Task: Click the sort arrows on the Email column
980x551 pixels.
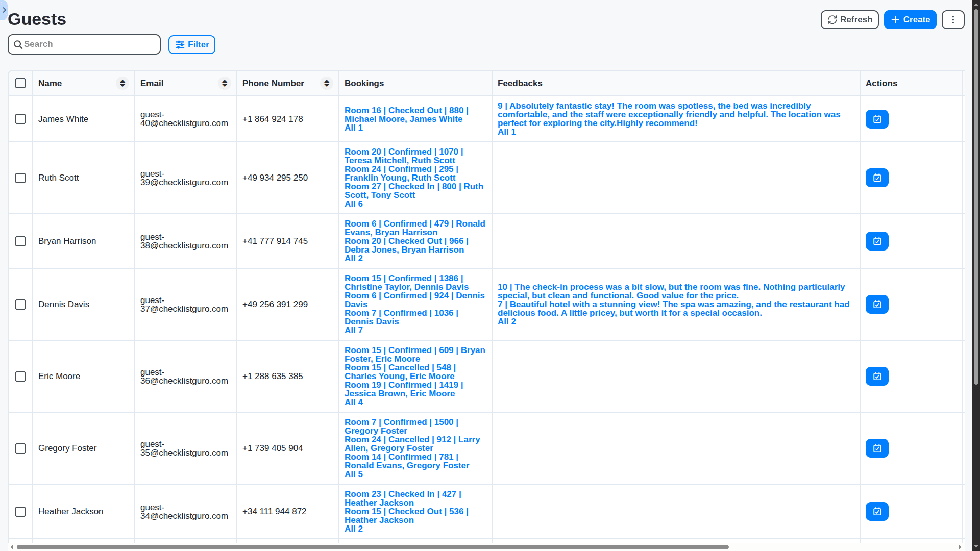Action: point(225,83)
